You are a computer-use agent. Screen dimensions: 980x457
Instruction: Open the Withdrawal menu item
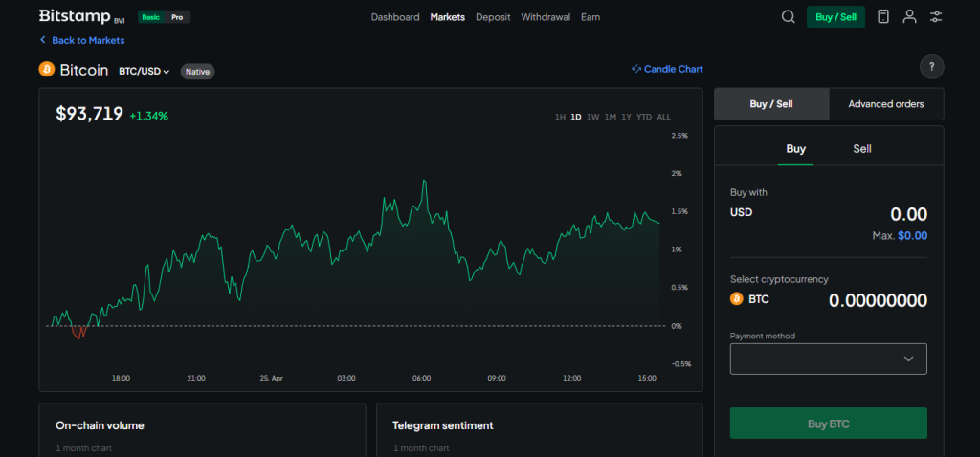point(546,17)
